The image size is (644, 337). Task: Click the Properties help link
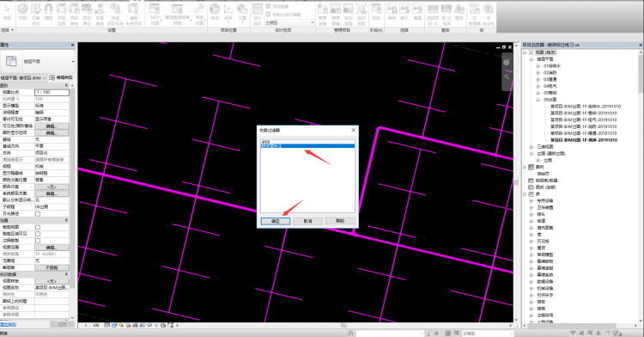pyautogui.click(x=9, y=325)
